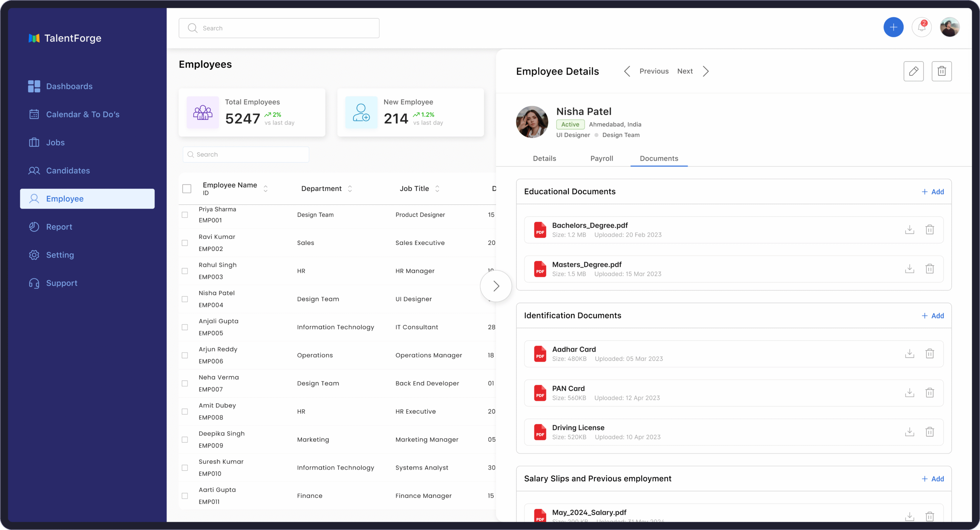The height and width of the screenshot is (530, 980).
Task: Sort by Job Title column arrows
Action: (437, 189)
